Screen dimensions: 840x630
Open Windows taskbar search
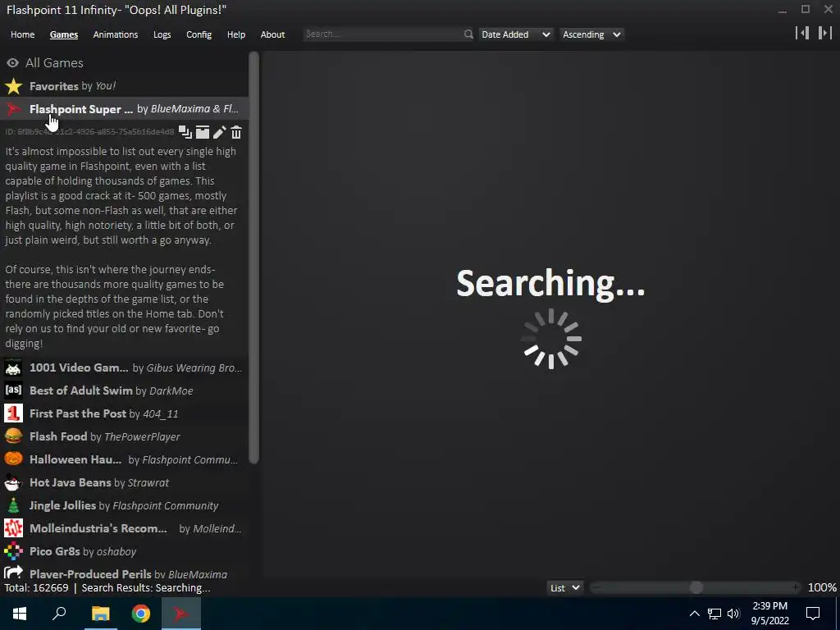pos(59,614)
